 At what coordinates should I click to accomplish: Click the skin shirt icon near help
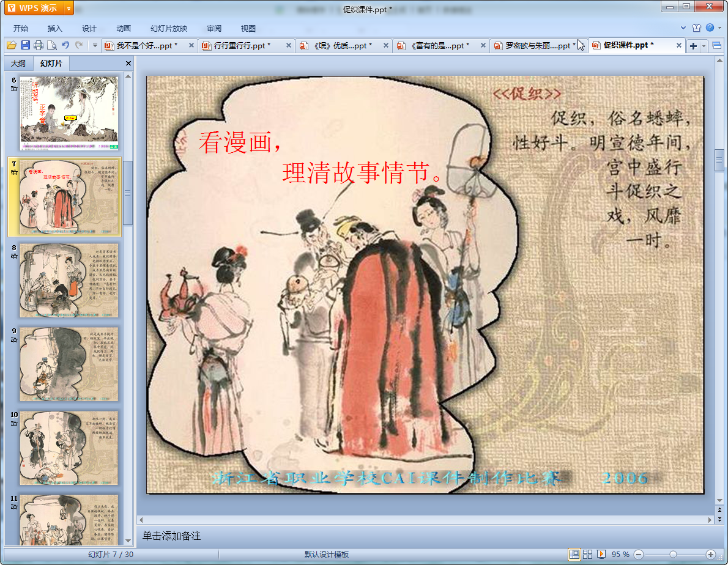coord(696,28)
